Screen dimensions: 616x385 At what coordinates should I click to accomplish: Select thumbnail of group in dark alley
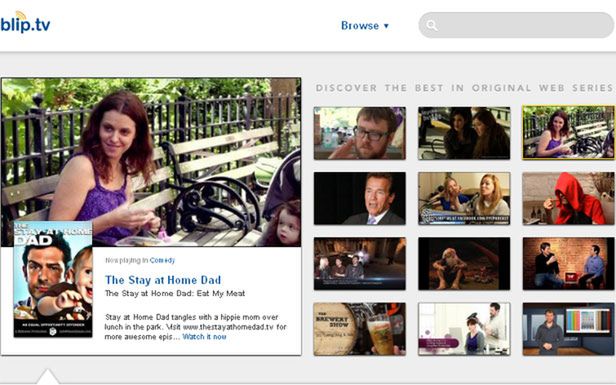coord(359,264)
